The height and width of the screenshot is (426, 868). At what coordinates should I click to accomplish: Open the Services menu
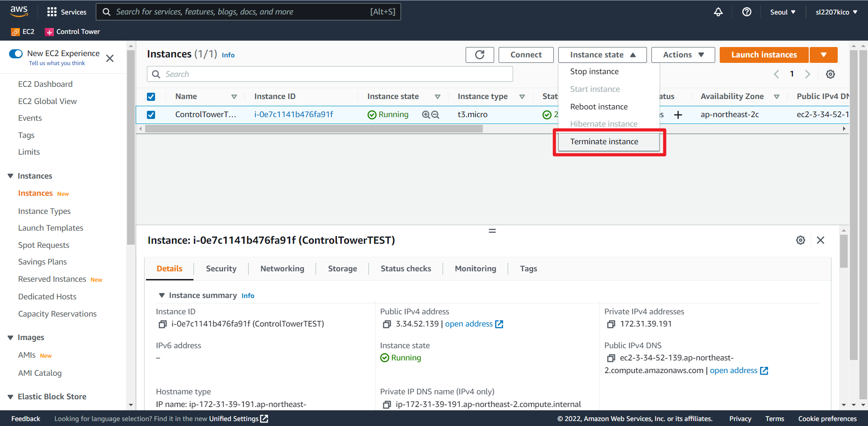67,12
